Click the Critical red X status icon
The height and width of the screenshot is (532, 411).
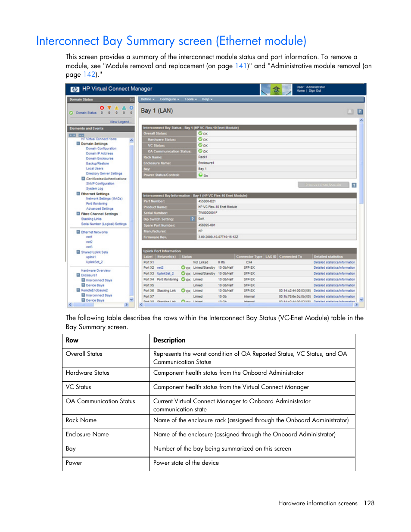click(102, 108)
